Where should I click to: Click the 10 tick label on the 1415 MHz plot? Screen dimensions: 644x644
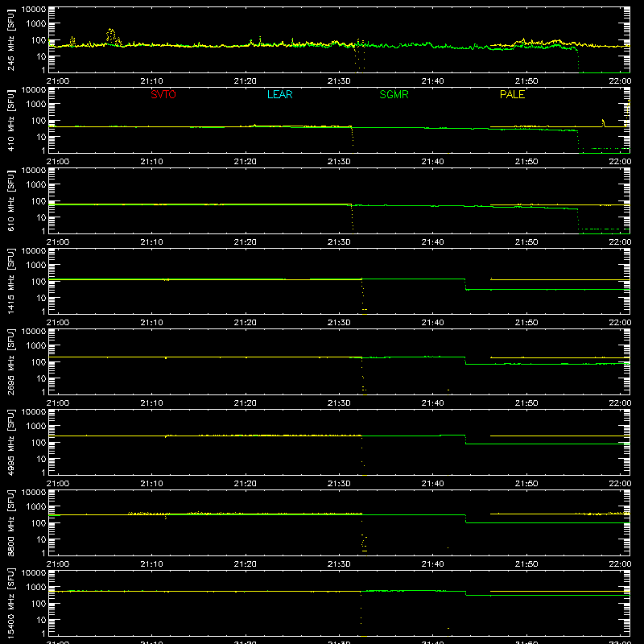tap(42, 298)
